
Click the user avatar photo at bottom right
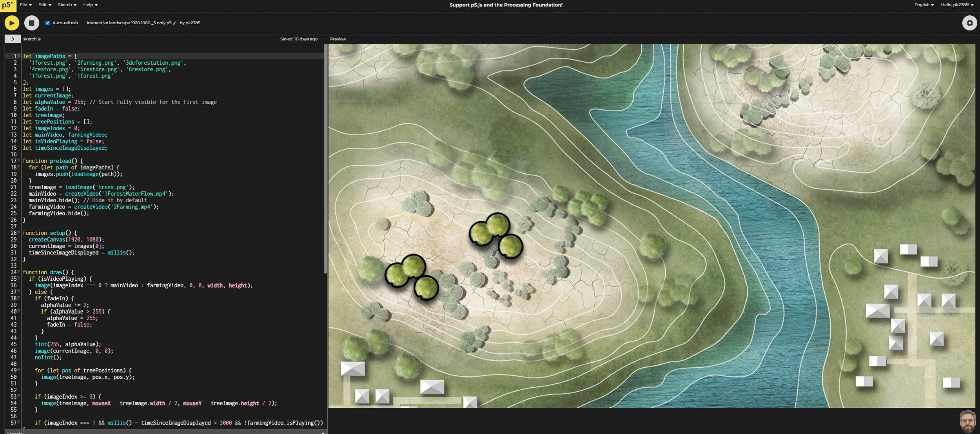(967, 421)
